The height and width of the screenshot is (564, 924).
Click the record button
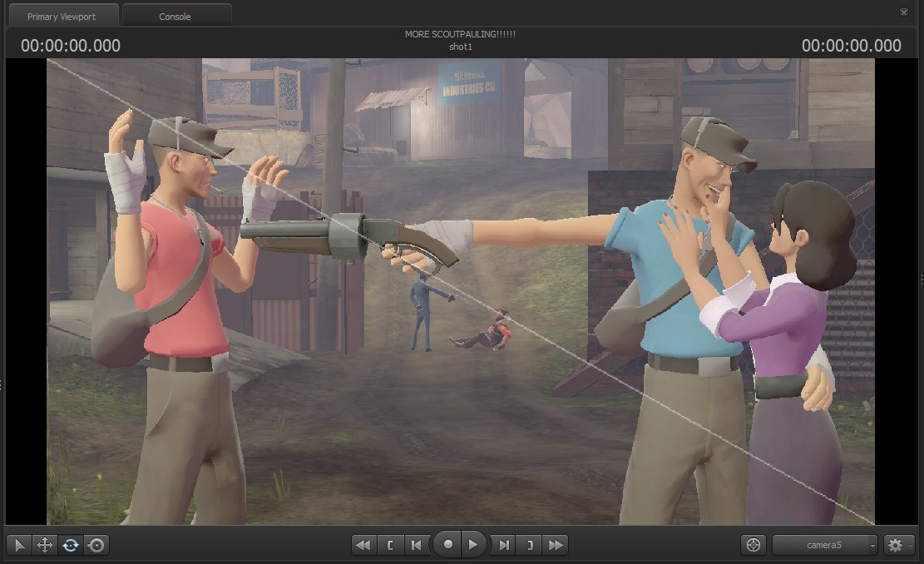click(447, 545)
